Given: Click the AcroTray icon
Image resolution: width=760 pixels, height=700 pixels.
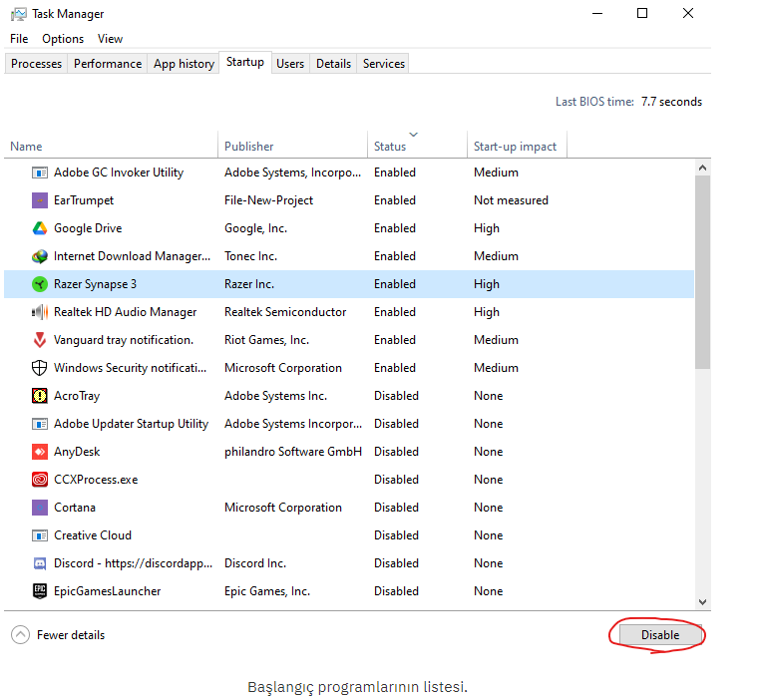Looking at the screenshot, I should tap(40, 396).
